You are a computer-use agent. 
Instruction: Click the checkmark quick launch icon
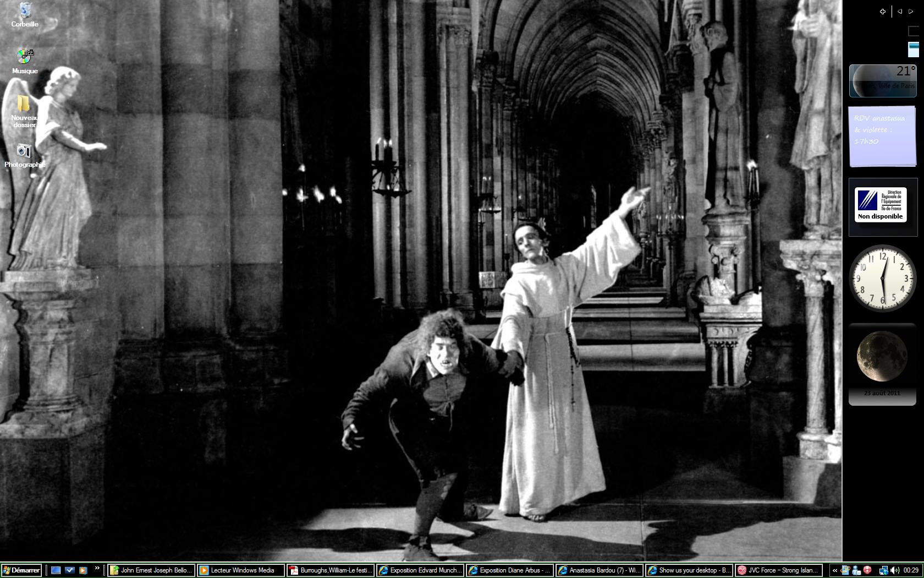[69, 570]
